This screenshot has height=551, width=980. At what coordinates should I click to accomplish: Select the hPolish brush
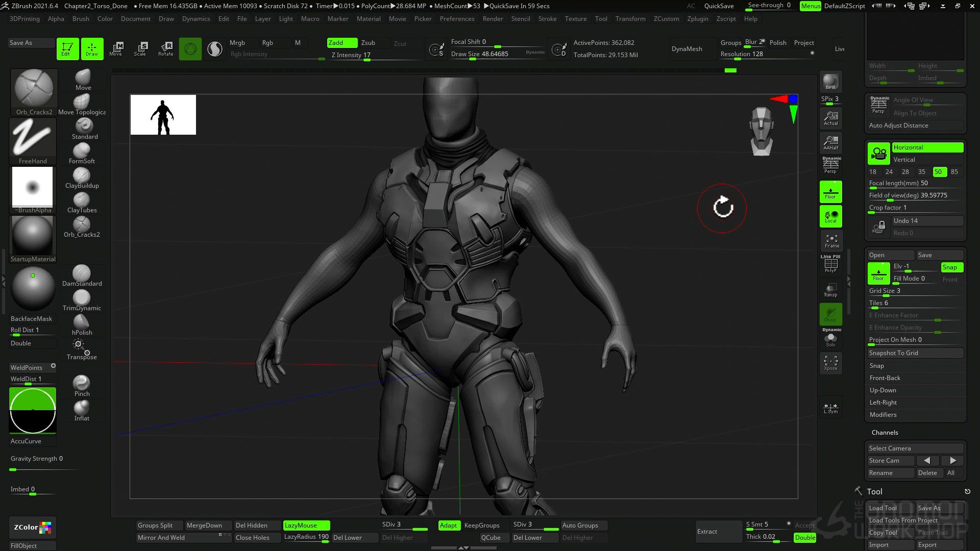[82, 325]
